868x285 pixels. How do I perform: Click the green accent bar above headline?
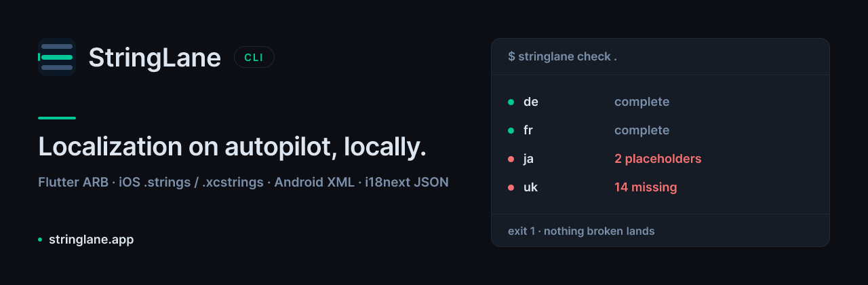tap(57, 118)
